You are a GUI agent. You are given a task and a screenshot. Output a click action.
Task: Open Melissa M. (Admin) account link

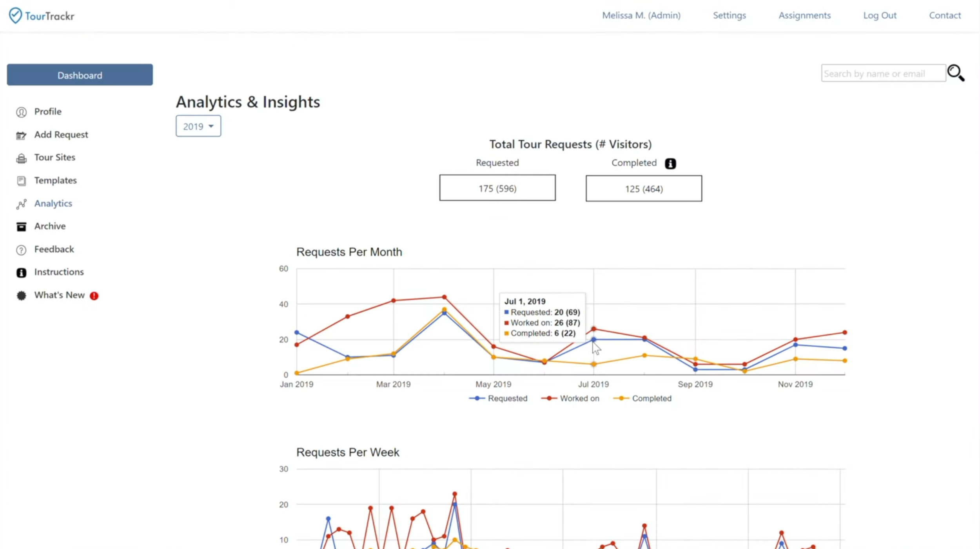[x=641, y=15]
